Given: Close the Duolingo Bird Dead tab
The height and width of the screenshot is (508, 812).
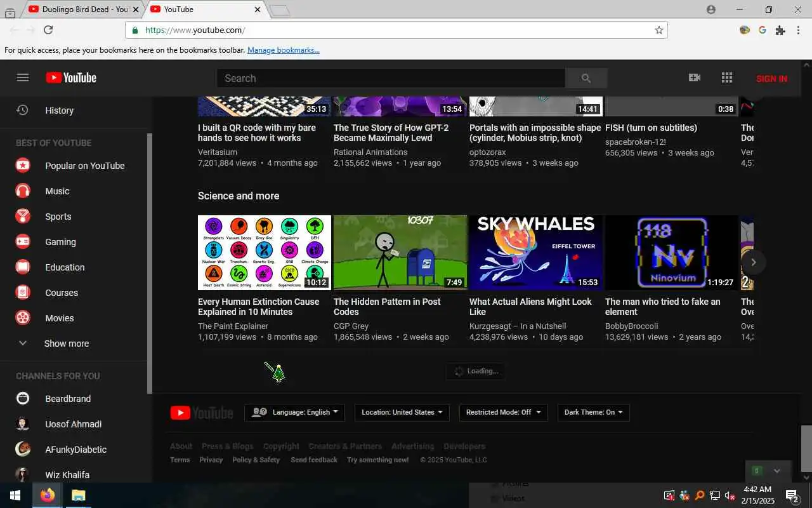Looking at the screenshot, I should [x=135, y=10].
